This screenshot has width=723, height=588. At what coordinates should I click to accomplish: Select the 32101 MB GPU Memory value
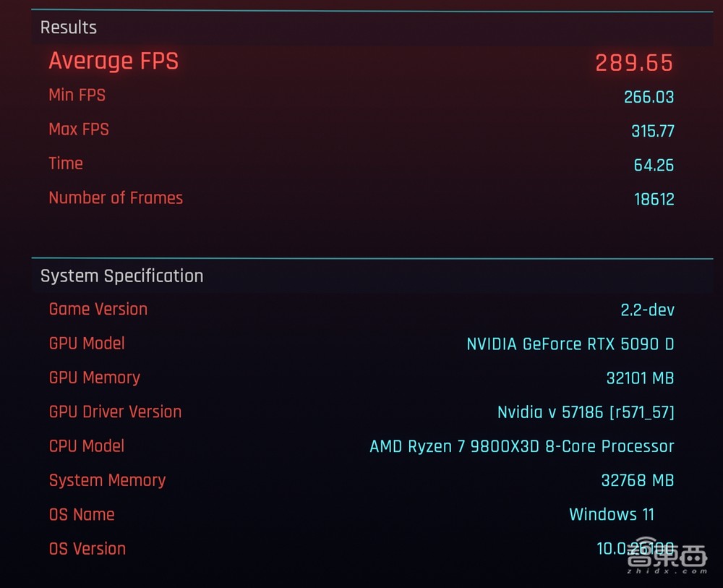(x=640, y=378)
